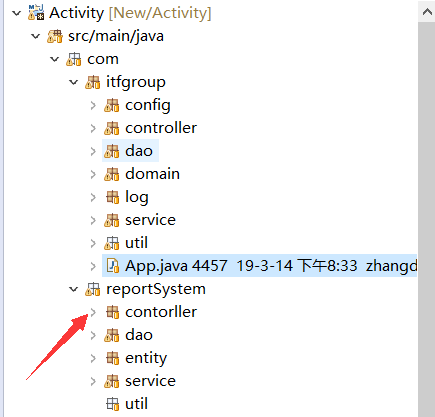435x417 pixels.
Task: Select the reportSystem package label
Action: point(156,289)
